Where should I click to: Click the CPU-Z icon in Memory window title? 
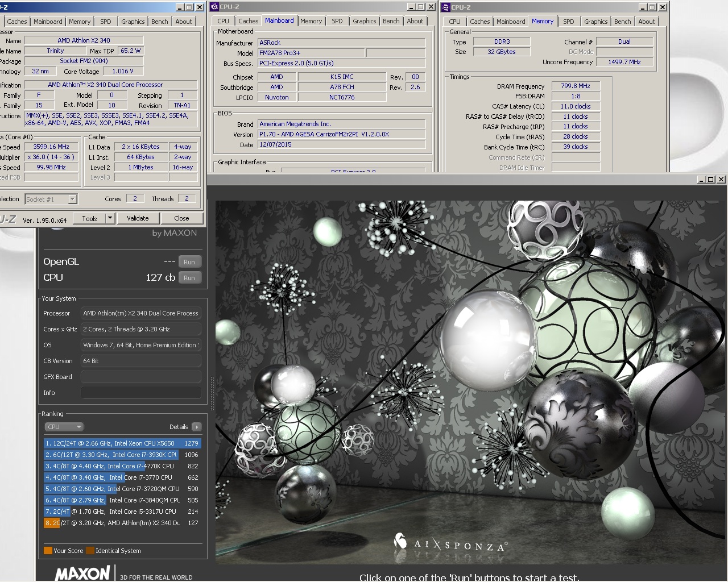coord(446,7)
